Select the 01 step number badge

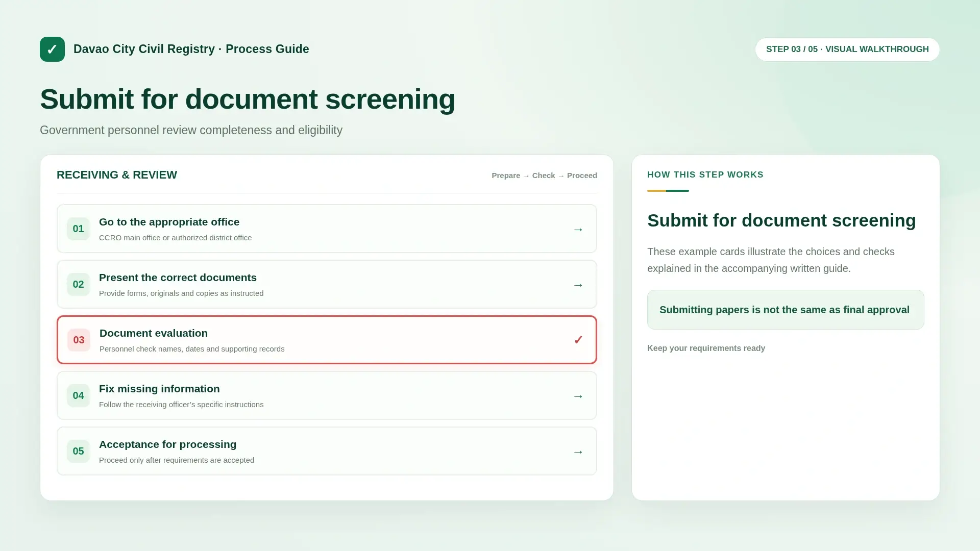click(x=78, y=229)
